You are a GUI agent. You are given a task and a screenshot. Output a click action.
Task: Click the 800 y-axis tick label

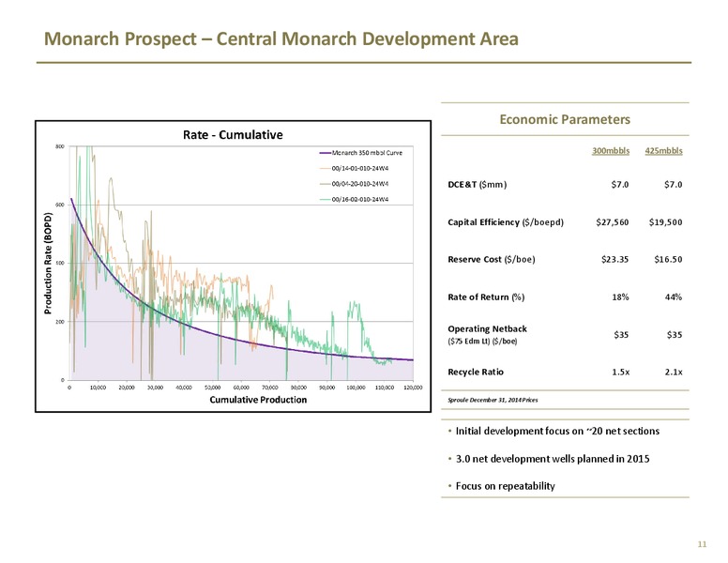pyautogui.click(x=60, y=146)
